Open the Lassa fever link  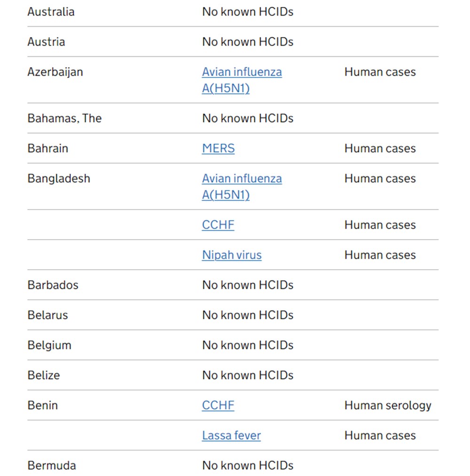pyautogui.click(x=231, y=436)
